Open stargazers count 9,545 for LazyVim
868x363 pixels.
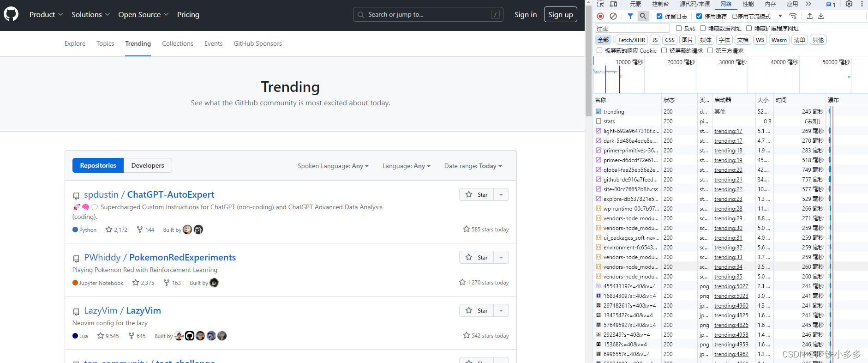point(108,336)
